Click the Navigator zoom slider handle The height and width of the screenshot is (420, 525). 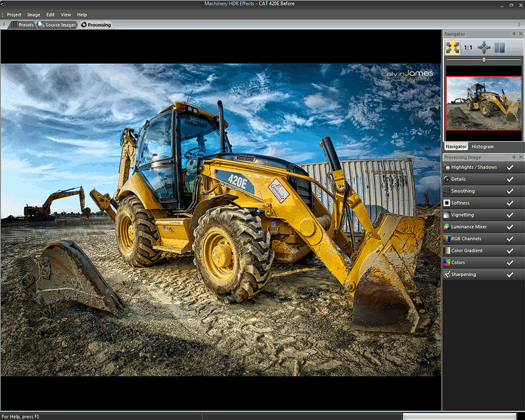point(484,60)
